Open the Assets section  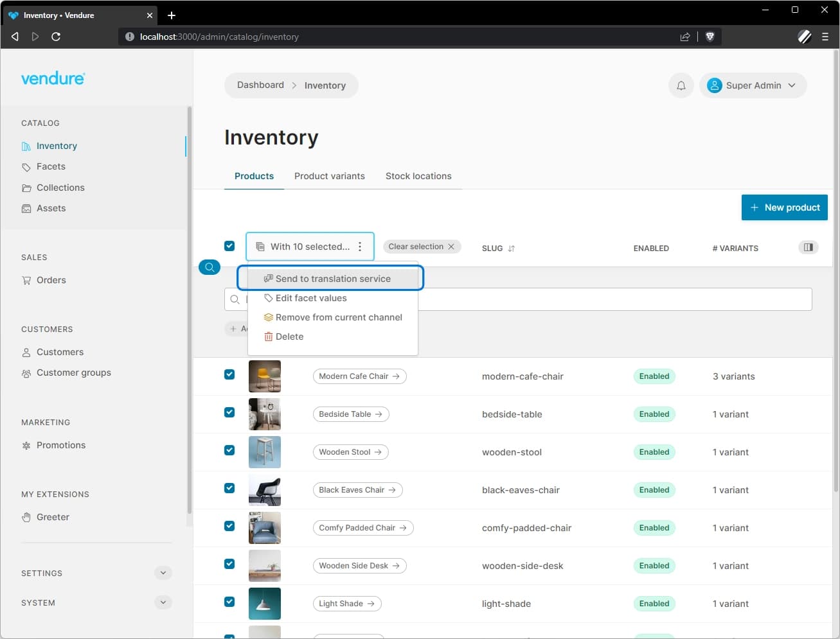[x=51, y=208]
